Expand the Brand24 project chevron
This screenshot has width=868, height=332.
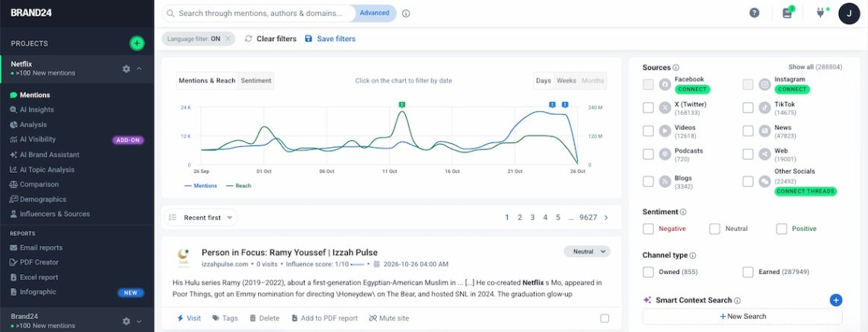[139, 321]
